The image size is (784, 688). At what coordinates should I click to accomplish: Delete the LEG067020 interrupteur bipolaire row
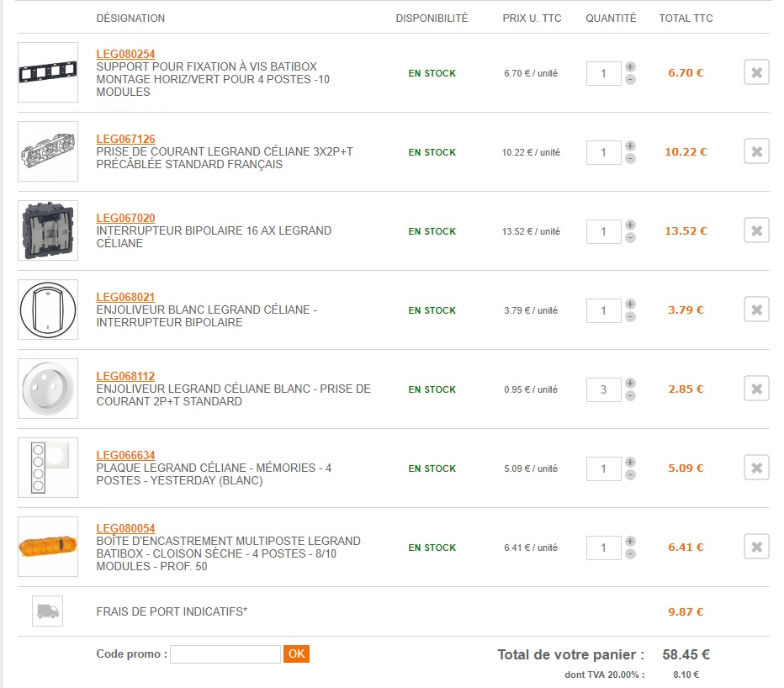pos(756,231)
